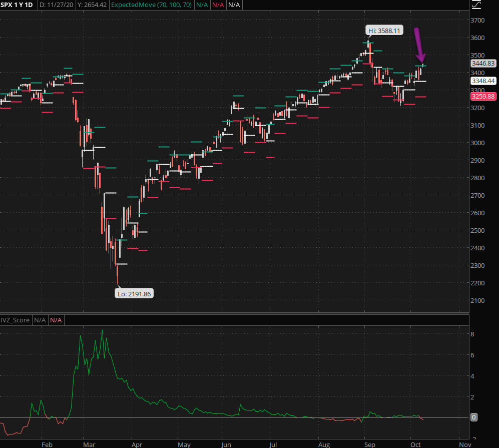Click the 2500 price axis label
Image resolution: width=499 pixels, height=448 pixels.
(x=477, y=230)
